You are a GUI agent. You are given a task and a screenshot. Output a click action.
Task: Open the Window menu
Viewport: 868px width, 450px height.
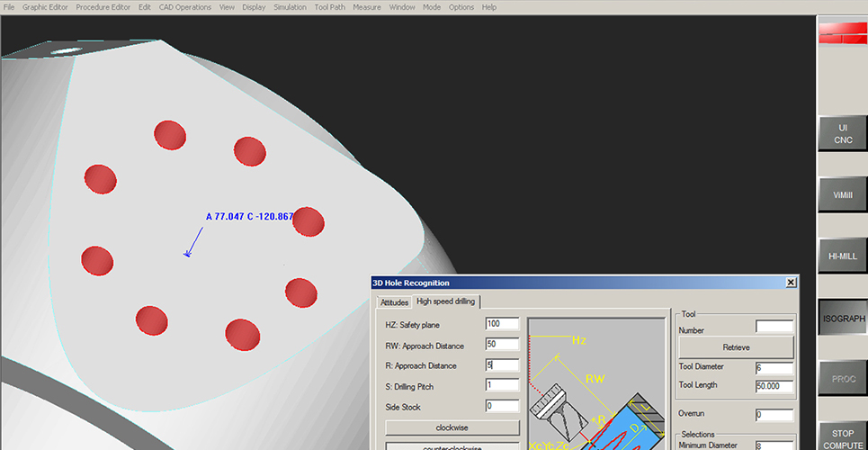[x=402, y=7]
